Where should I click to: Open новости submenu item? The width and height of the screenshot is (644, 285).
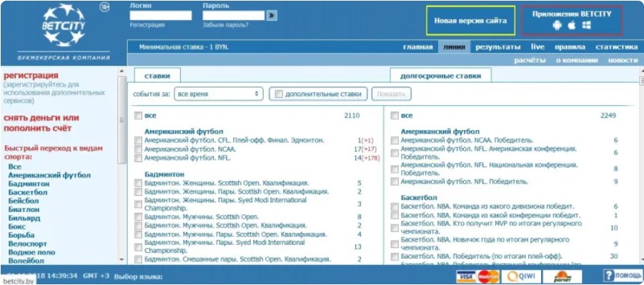(x=623, y=61)
